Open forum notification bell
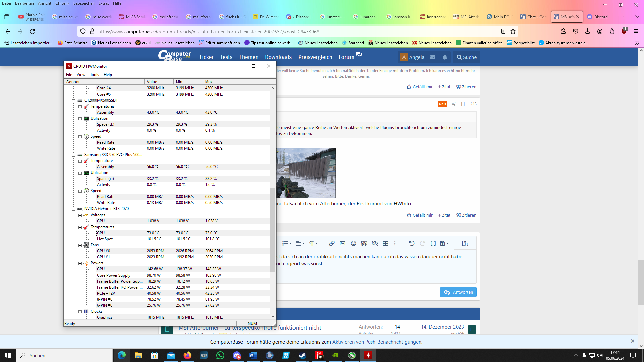 [445, 57]
